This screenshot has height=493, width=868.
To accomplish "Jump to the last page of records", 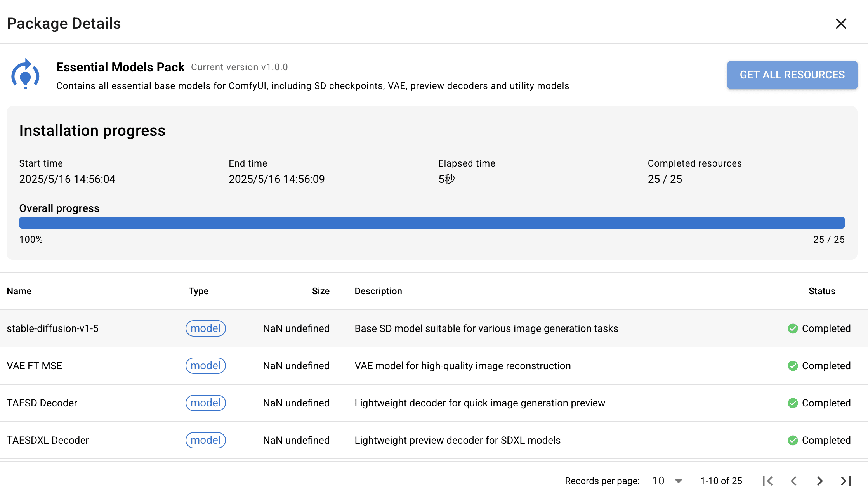I will click(845, 481).
